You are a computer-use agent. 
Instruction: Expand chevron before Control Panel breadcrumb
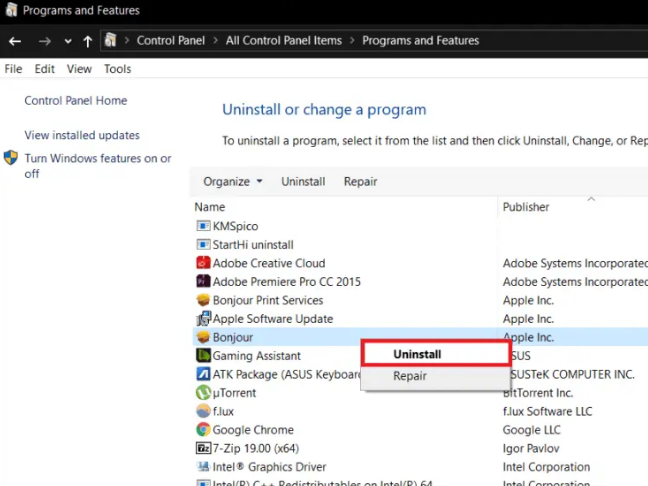[127, 40]
